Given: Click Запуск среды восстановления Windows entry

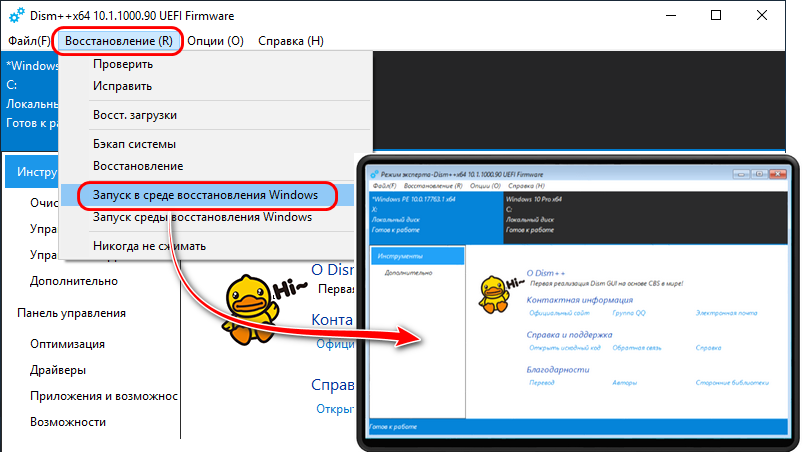Looking at the screenshot, I should pyautogui.click(x=203, y=217).
